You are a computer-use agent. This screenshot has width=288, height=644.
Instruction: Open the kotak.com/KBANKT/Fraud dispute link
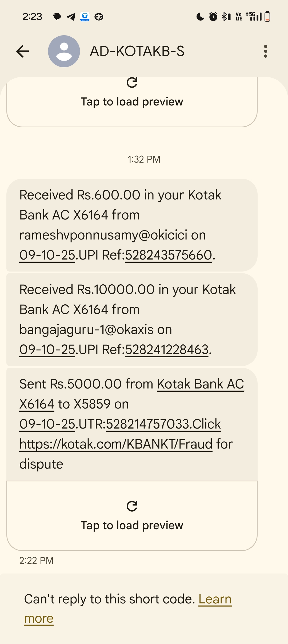point(116,444)
